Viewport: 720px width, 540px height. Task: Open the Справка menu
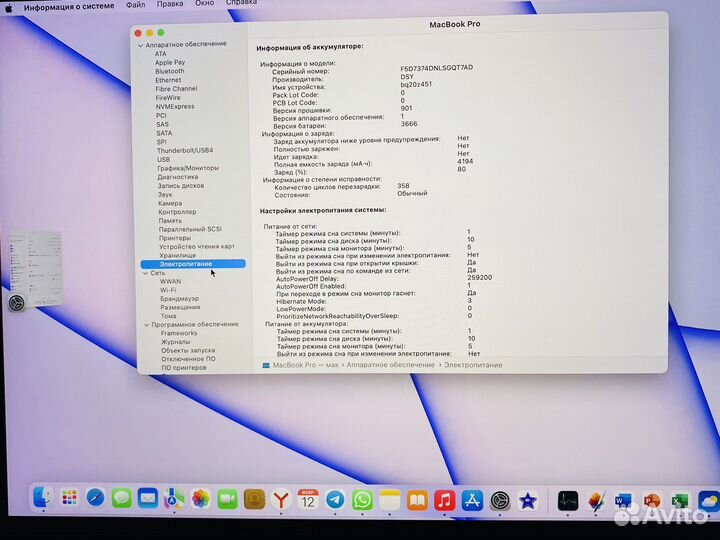(241, 3)
